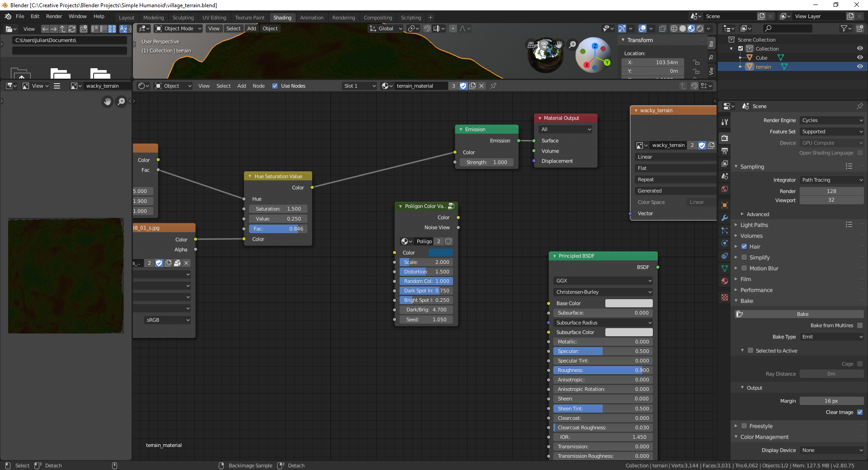
Task: Open the File menu
Action: click(20, 16)
